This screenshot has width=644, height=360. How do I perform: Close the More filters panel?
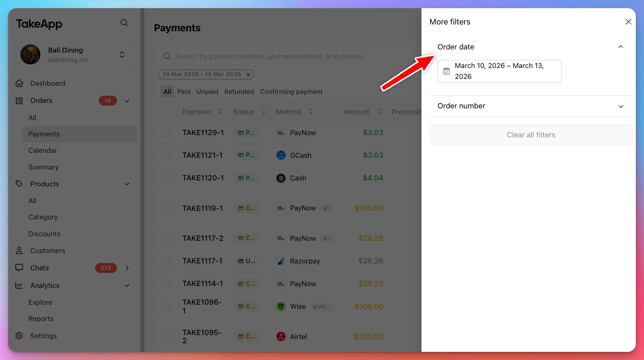pos(628,22)
